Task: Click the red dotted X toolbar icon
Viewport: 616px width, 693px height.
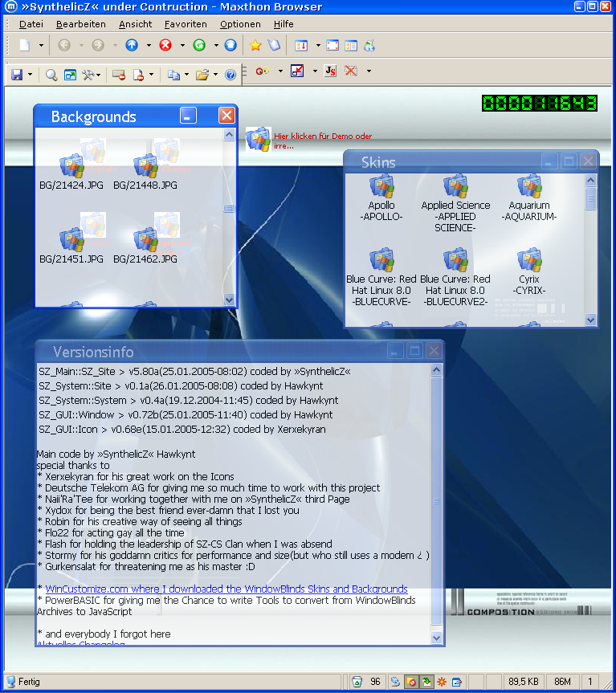Action: 351,71
